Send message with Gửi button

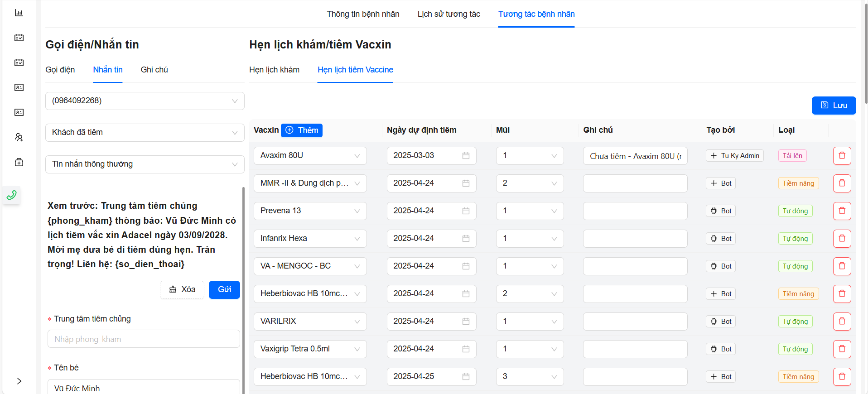(x=224, y=290)
